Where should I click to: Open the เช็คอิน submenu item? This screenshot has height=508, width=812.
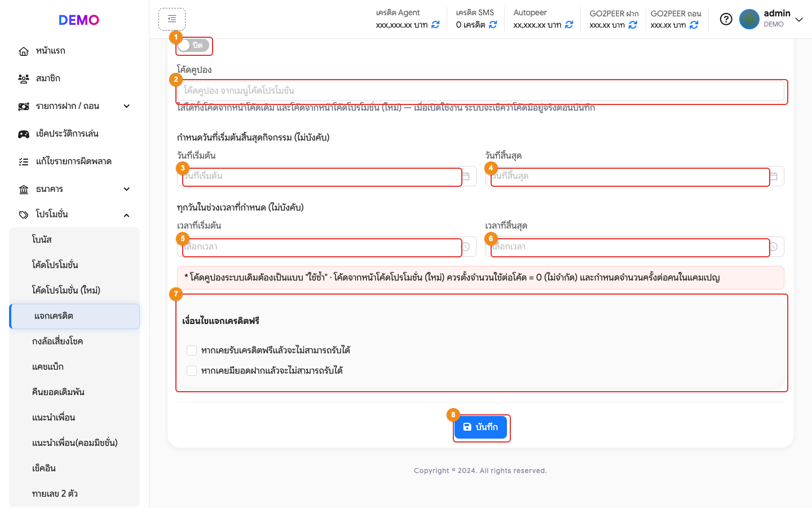74,468
